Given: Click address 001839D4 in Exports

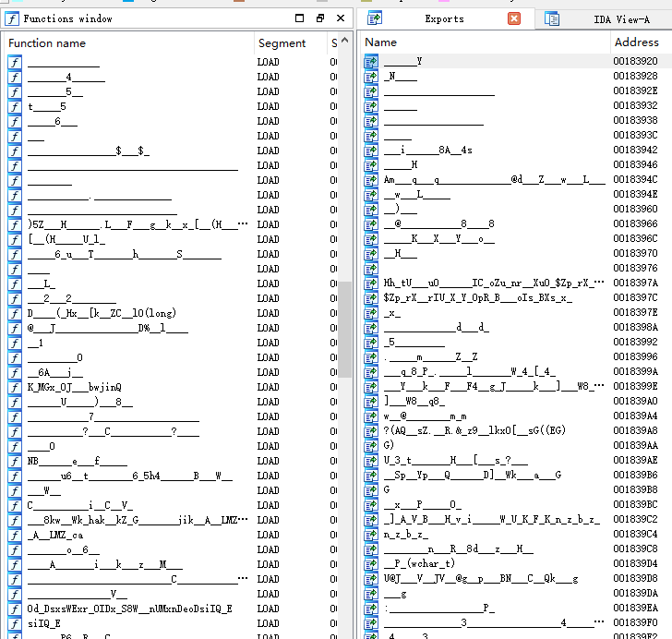Looking at the screenshot, I should tap(635, 563).
